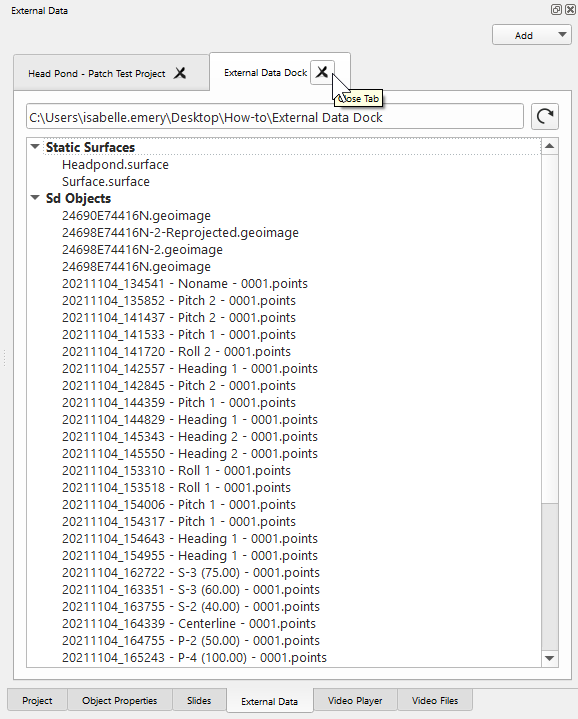This screenshot has height=719, width=578.
Task: Click the refresh folder icon button
Action: tap(545, 116)
